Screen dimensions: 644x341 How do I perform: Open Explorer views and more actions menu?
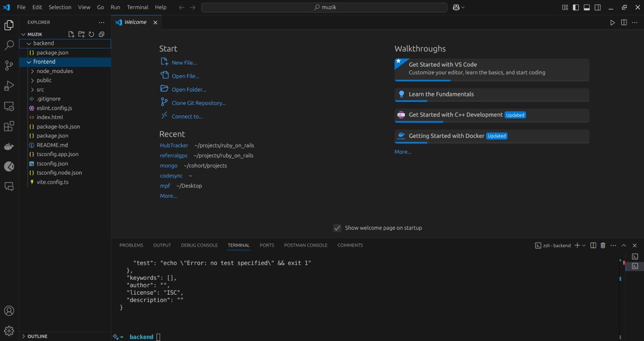pyautogui.click(x=102, y=23)
